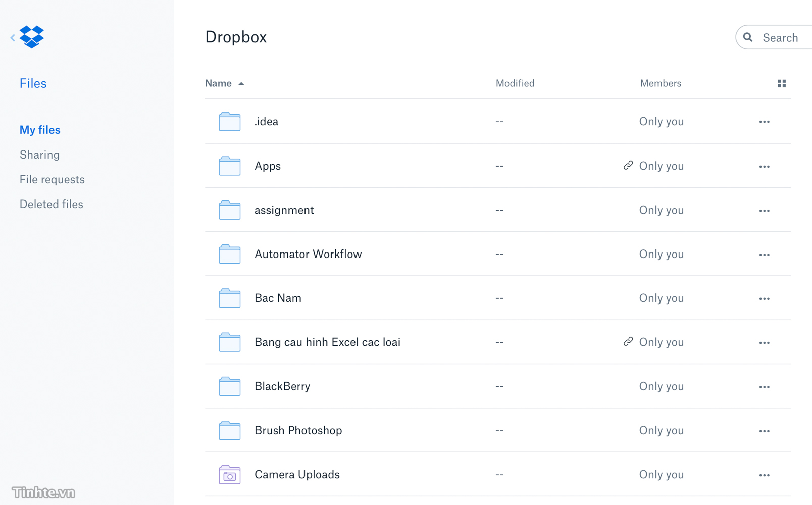Open the .idea folder icon
This screenshot has width=812, height=505.
pos(229,121)
